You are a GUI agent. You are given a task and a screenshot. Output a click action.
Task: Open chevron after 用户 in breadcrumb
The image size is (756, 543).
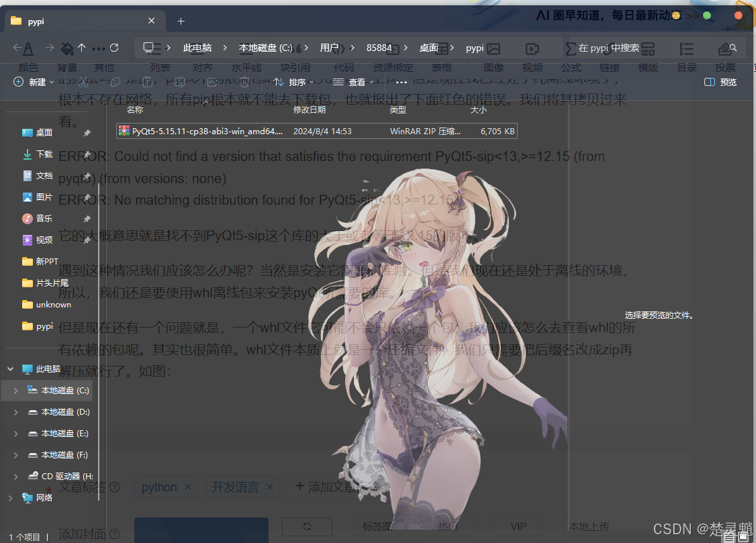click(352, 48)
